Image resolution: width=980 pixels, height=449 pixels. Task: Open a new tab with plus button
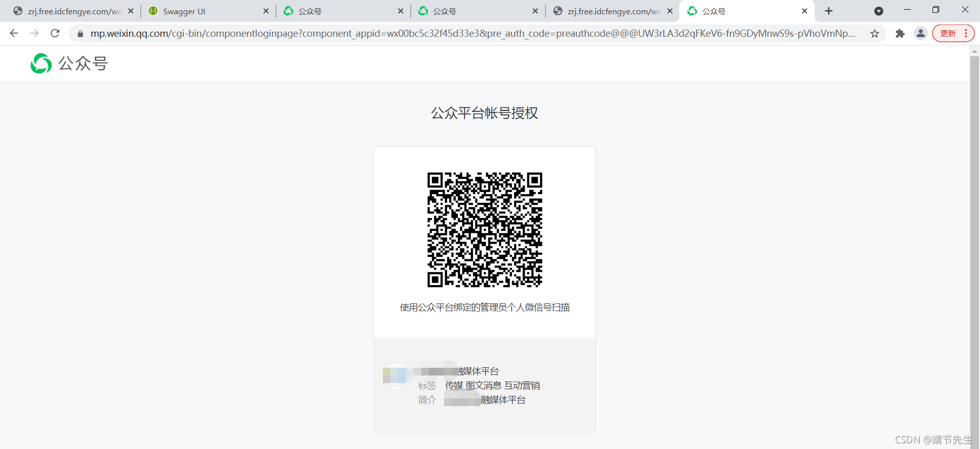click(829, 11)
